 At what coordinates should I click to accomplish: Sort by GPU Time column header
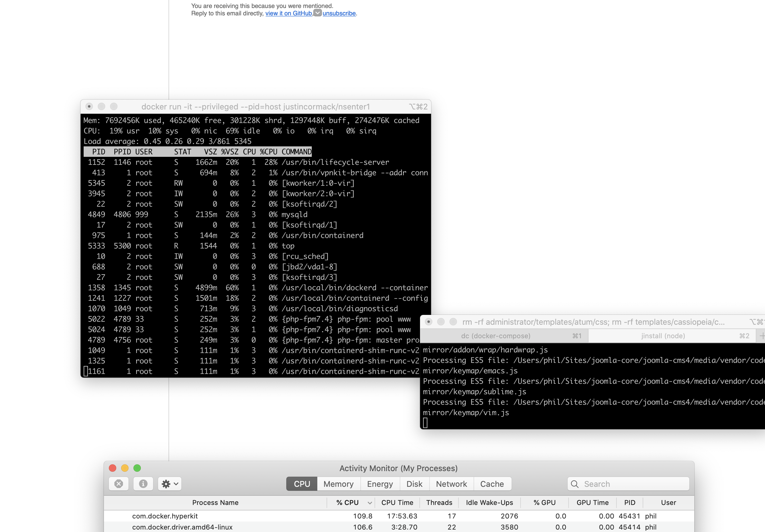coord(593,502)
